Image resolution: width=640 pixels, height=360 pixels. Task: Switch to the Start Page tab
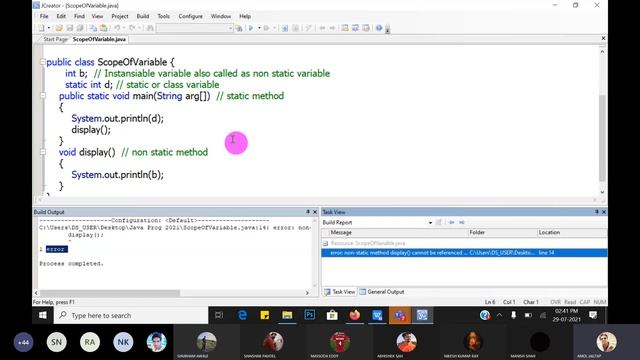click(x=55, y=39)
